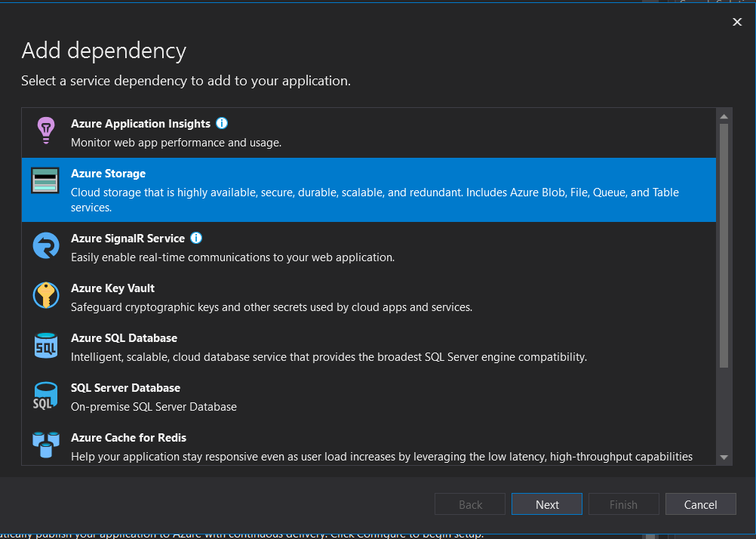756x539 pixels.
Task: Open info tooltip beside Azure Application Insights
Action: click(222, 123)
